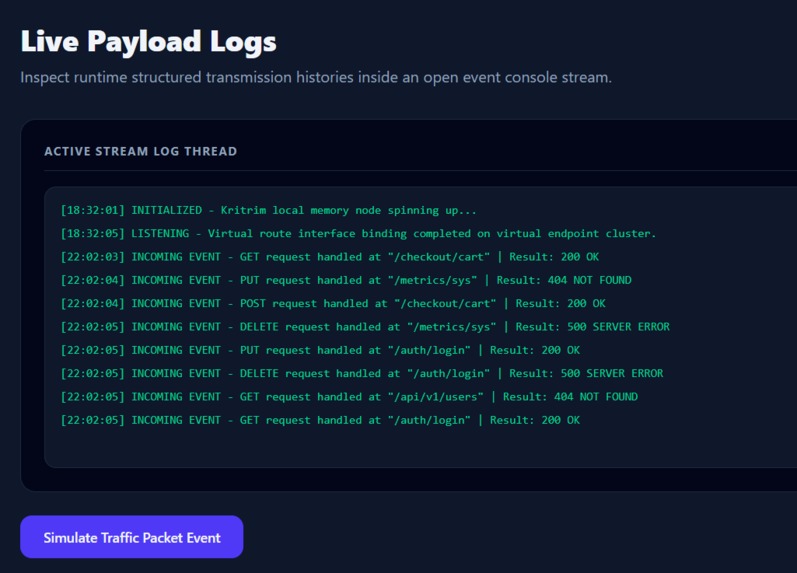Click the ACTIVE STREAM LOG THREAD label
Screen dimensions: 797x573
pyautogui.click(x=141, y=151)
